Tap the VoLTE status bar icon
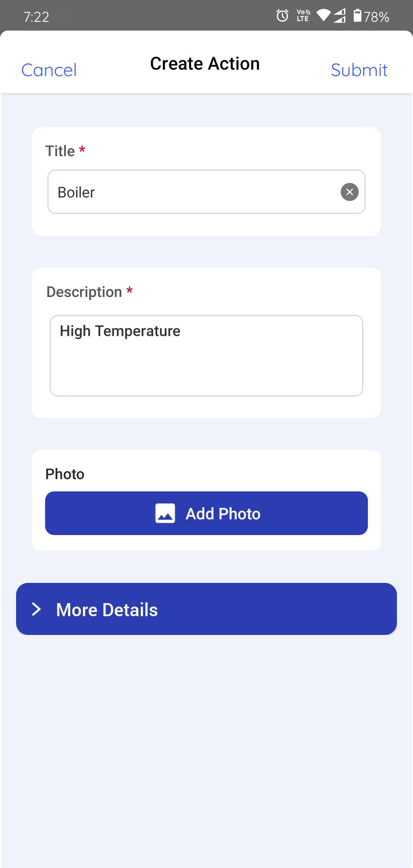413x868 pixels. click(x=303, y=16)
